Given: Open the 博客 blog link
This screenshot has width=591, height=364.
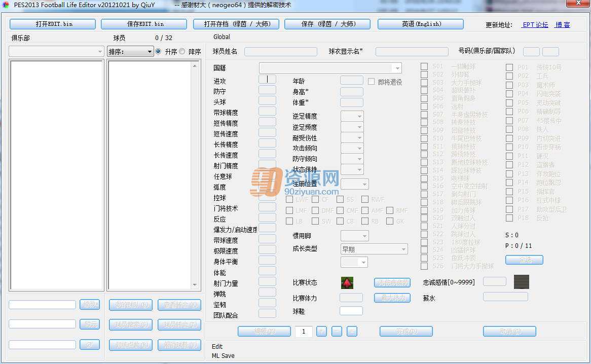Looking at the screenshot, I should (563, 25).
